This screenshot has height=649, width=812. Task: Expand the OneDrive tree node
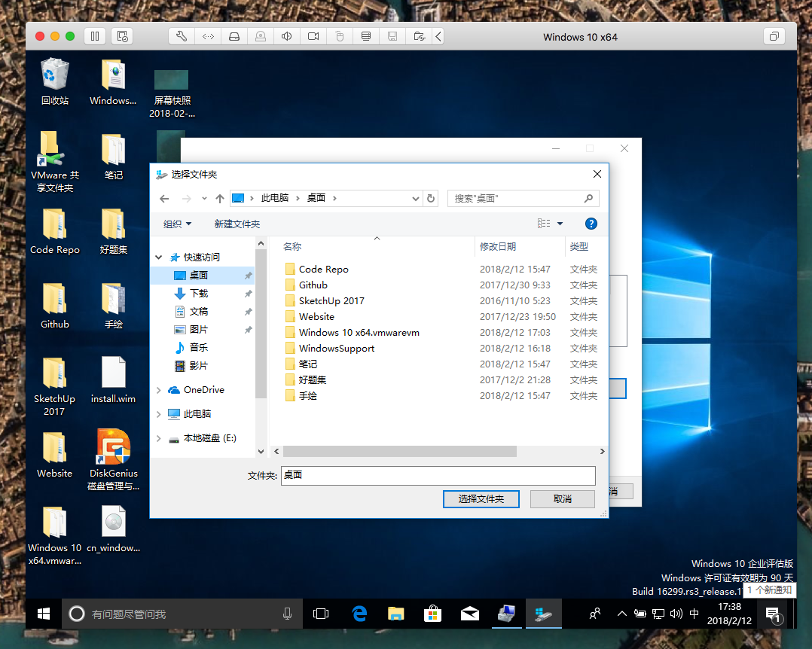[159, 390]
